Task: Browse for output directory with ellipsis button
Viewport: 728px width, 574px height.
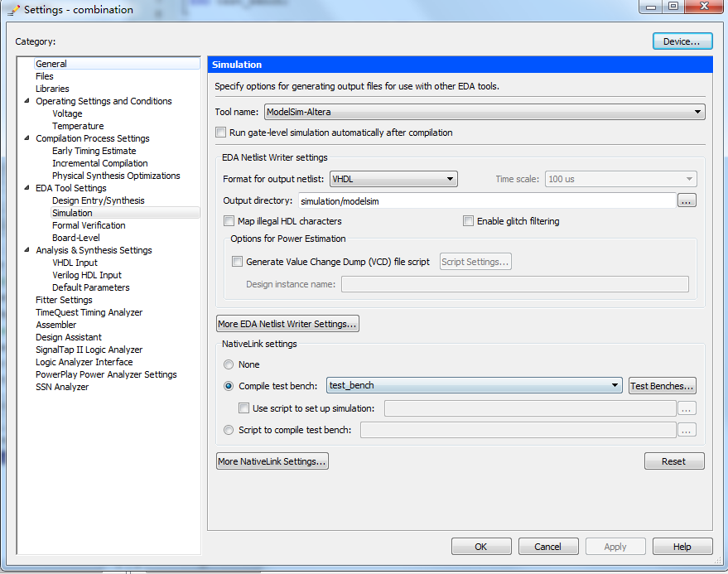Action: [687, 200]
